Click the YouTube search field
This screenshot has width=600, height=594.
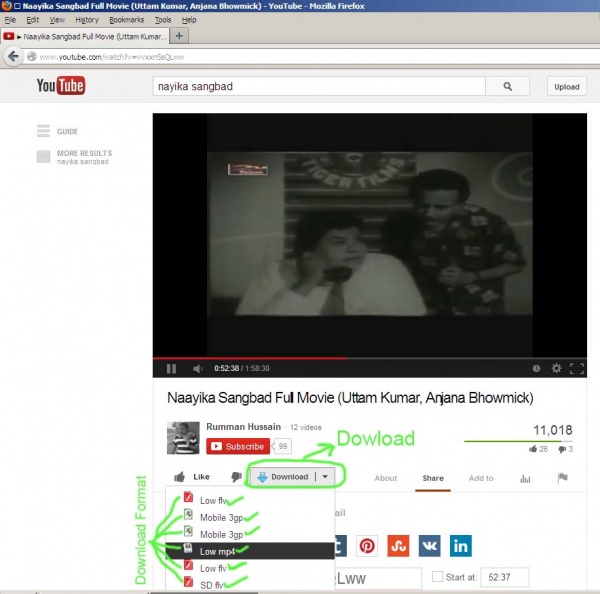tap(319, 86)
